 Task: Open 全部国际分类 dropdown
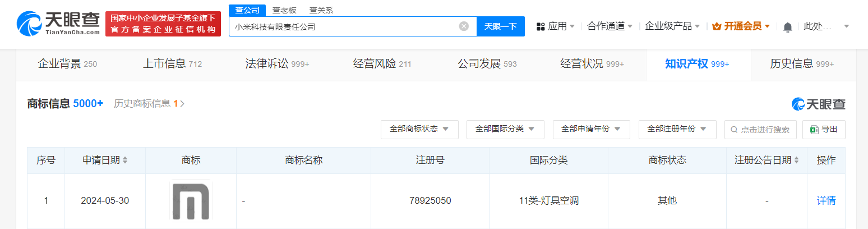point(505,130)
